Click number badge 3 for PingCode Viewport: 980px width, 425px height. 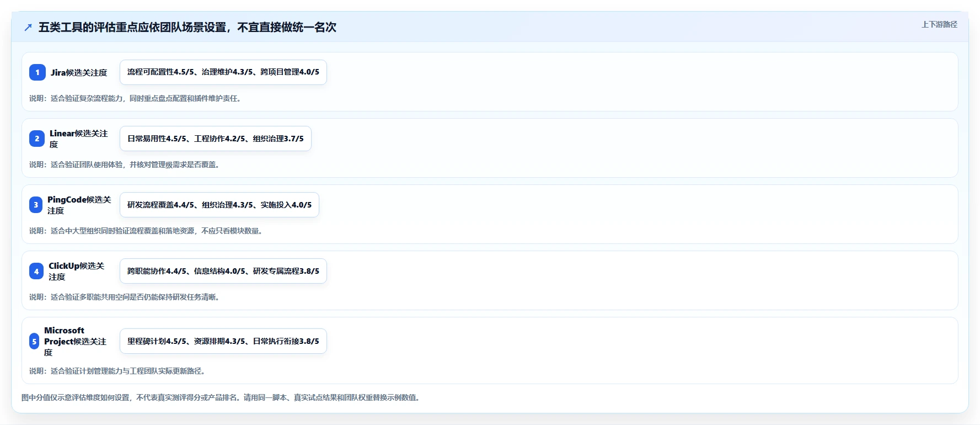36,205
